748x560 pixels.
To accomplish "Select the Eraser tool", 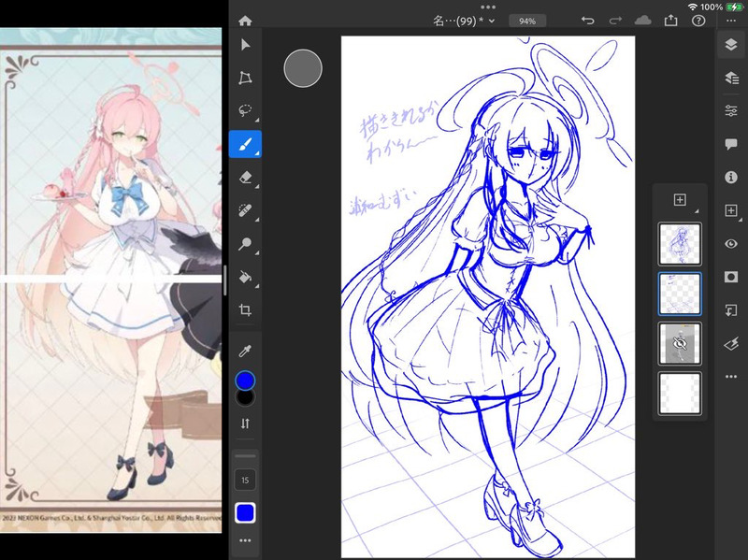I will (x=245, y=178).
